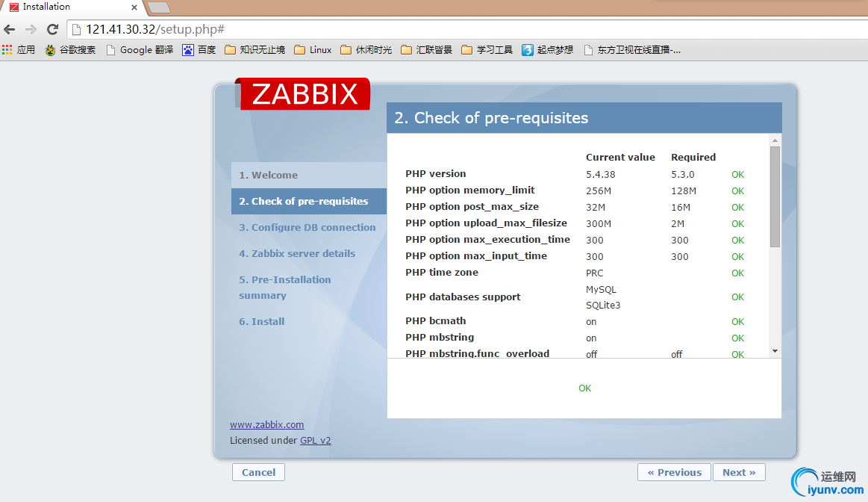Viewport: 868px width, 502px height.
Task: Click the 128M required memory_limit value
Action: click(x=684, y=191)
